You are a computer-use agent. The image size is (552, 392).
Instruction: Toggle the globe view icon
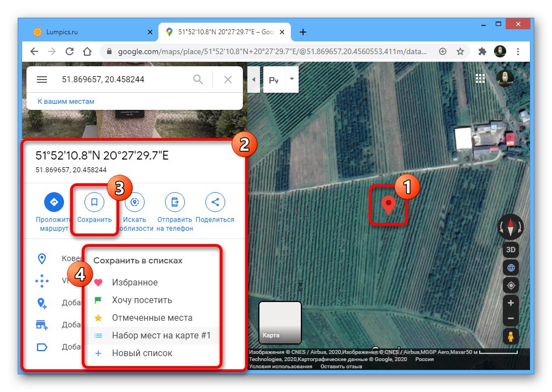(x=510, y=268)
